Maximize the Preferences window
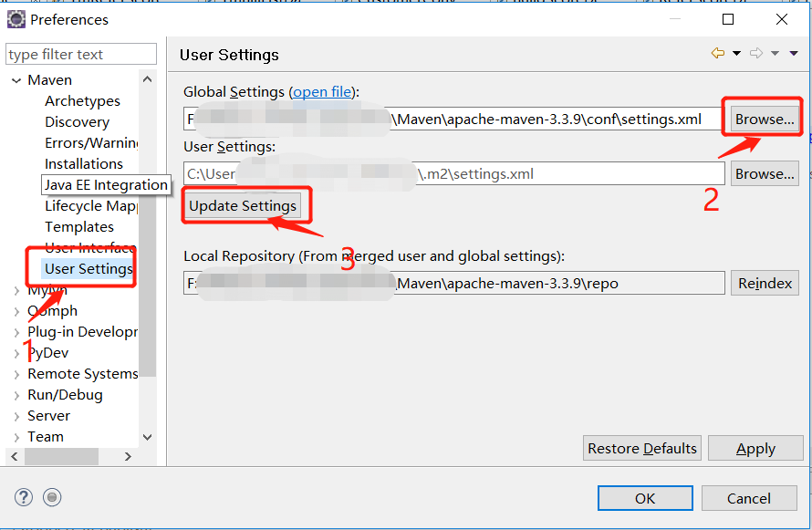Image resolution: width=812 pixels, height=530 pixels. [x=728, y=20]
